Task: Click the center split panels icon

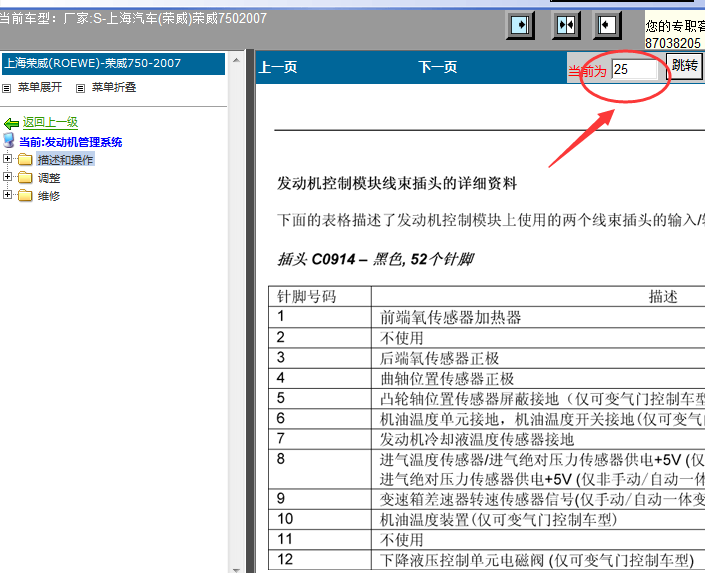Action: (566, 25)
